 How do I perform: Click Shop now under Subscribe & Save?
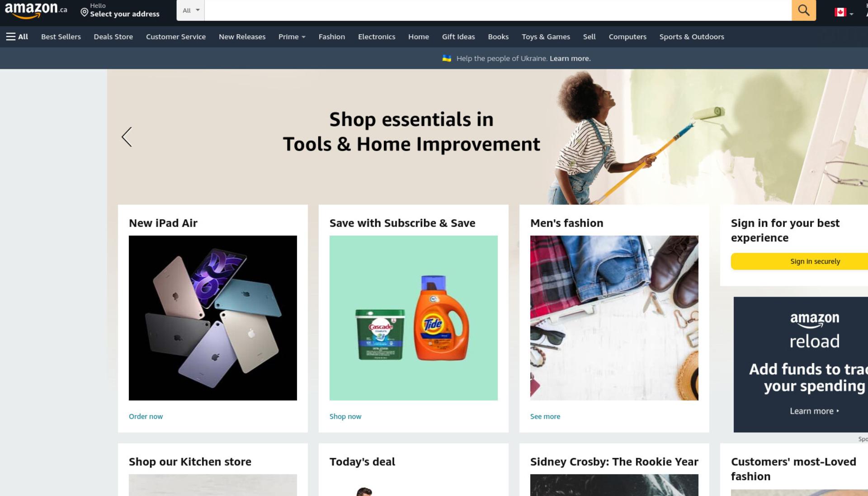click(345, 416)
